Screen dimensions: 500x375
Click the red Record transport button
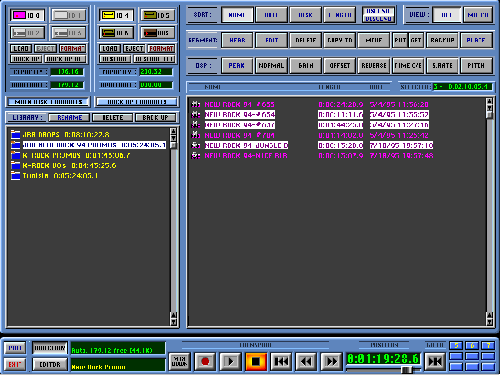[x=205, y=361]
